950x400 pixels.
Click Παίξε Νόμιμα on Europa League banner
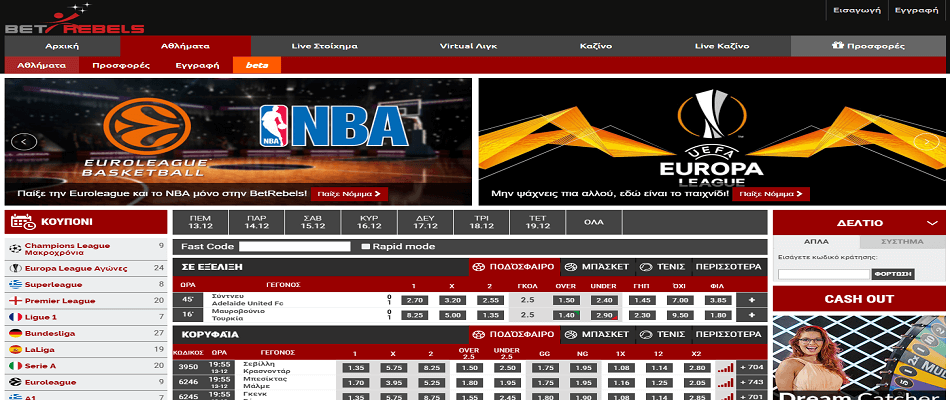pos(771,194)
